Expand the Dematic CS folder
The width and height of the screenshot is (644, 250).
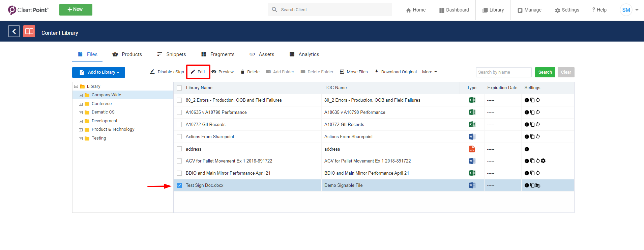81,112
